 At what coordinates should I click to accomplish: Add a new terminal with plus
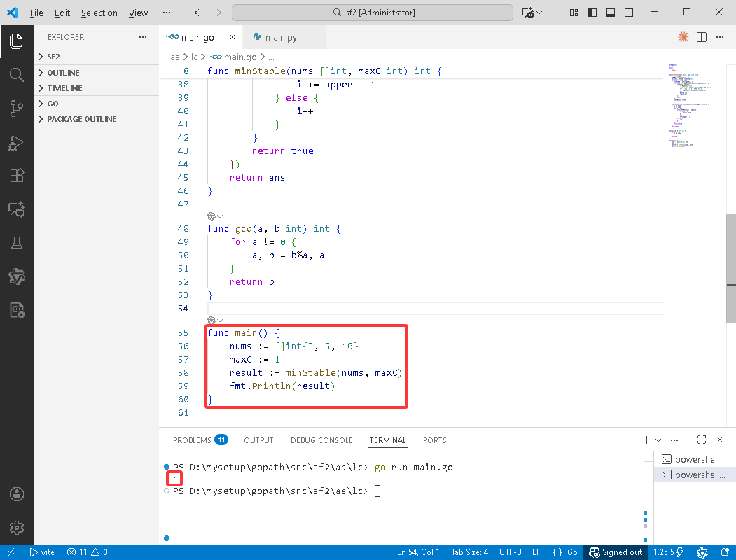[x=646, y=440]
